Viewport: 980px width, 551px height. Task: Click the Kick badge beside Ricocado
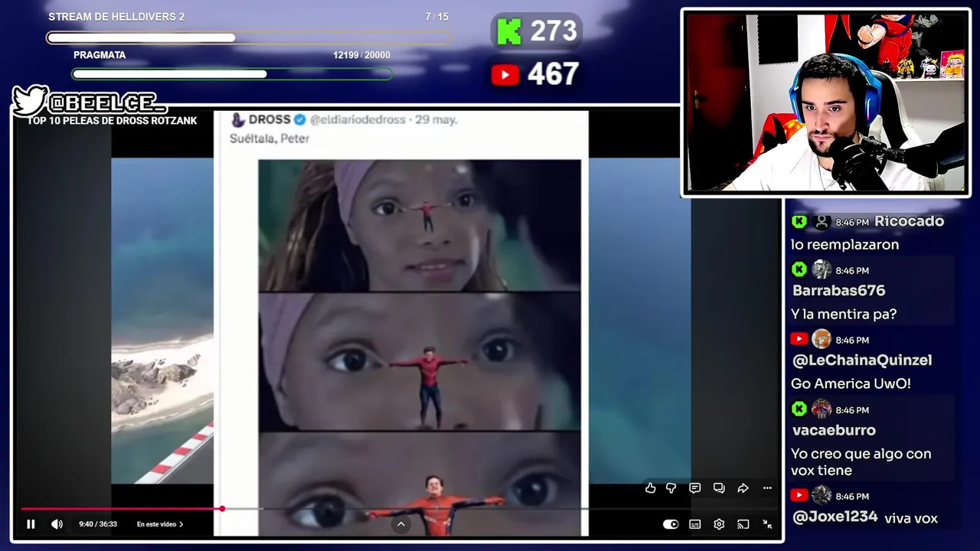click(799, 221)
